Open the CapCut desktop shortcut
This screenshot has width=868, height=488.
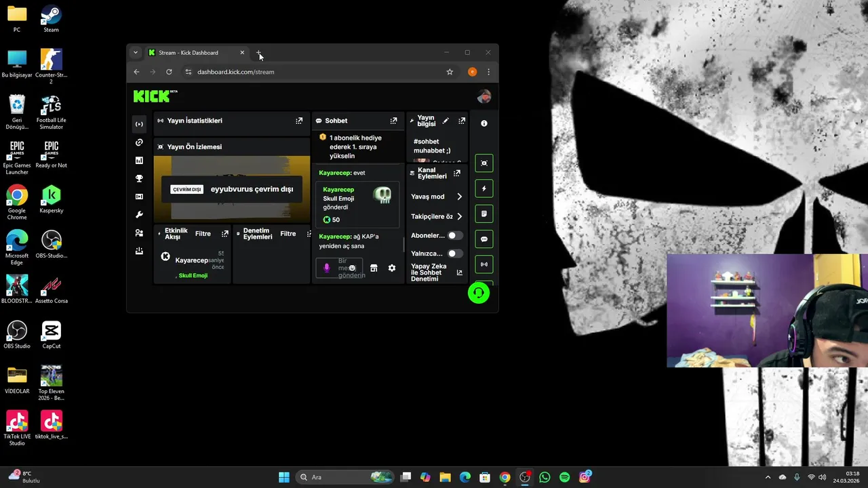coord(51,334)
